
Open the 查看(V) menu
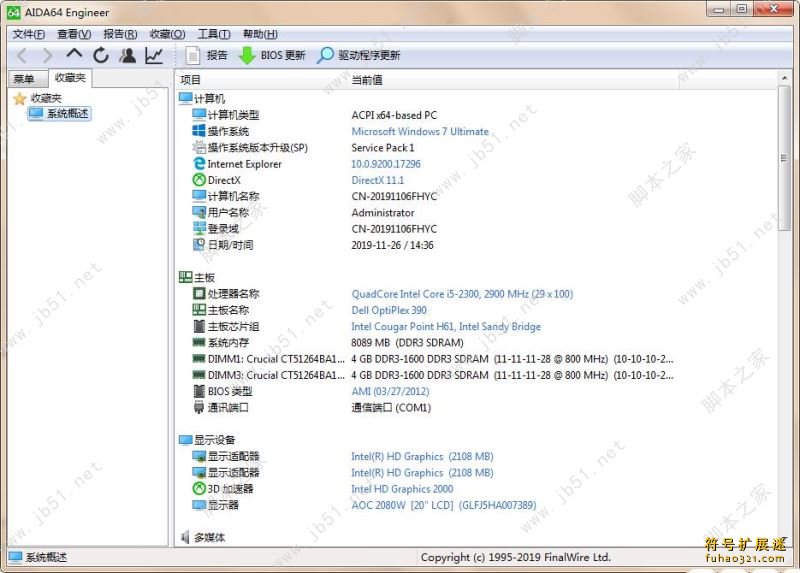tap(74, 34)
